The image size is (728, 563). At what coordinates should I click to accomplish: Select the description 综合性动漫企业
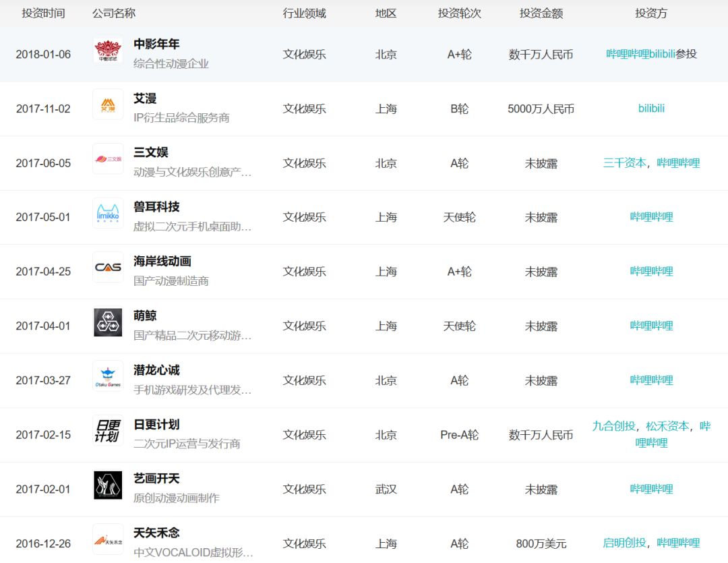(171, 63)
